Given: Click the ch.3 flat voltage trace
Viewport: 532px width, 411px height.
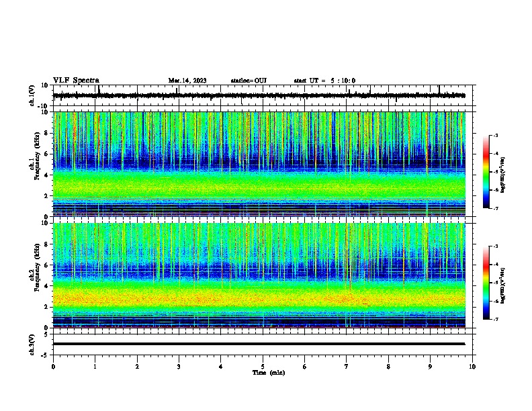Looking at the screenshot, I should tap(259, 344).
